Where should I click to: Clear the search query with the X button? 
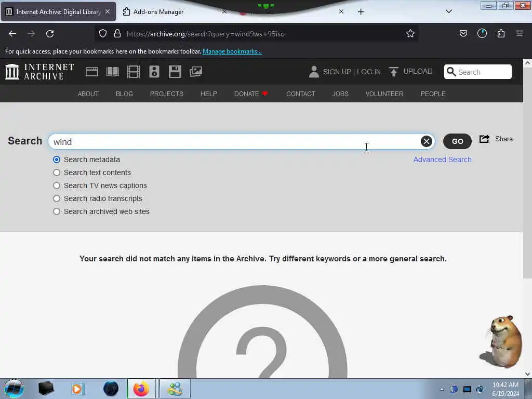[427, 141]
